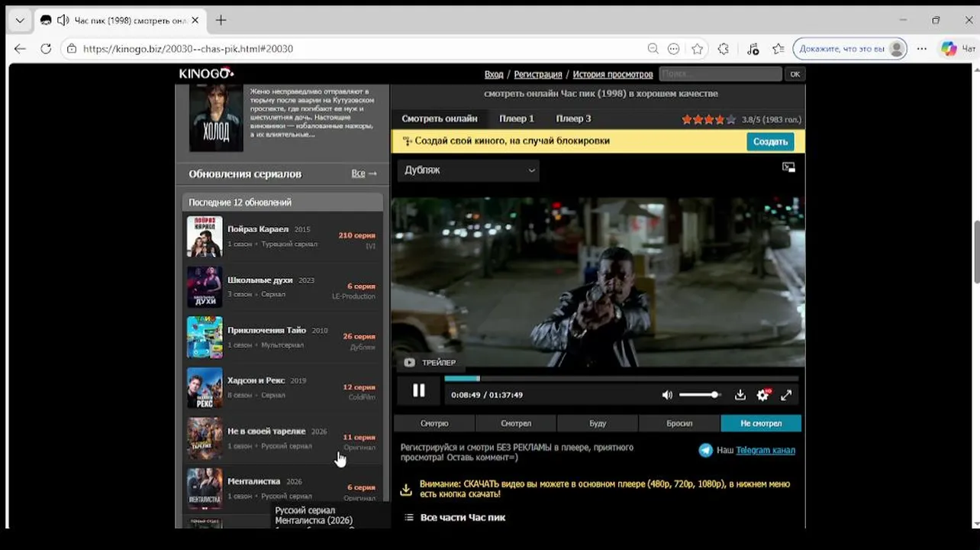This screenshot has height=550, width=980.
Task: Reload the page with refresh icon
Action: pos(46,48)
